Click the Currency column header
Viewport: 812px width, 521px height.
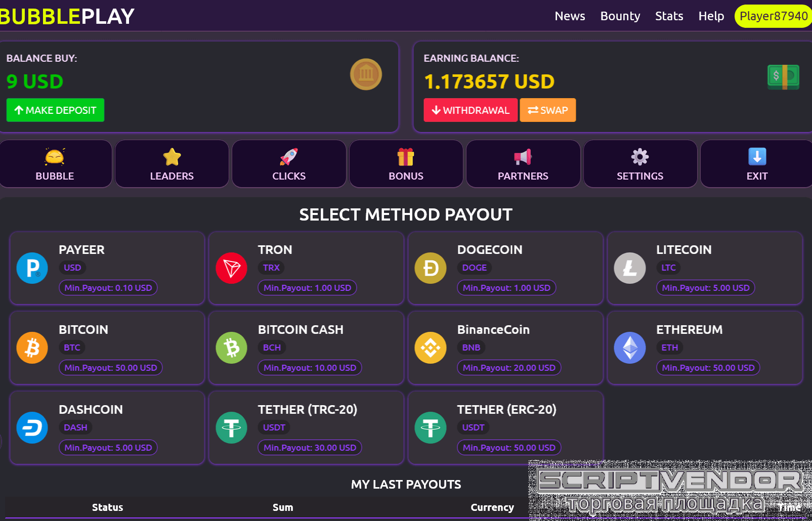click(492, 507)
